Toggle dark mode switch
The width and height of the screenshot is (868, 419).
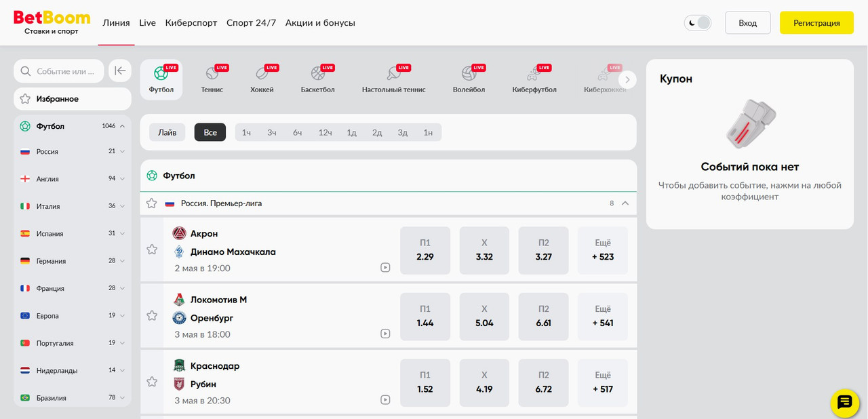click(698, 23)
